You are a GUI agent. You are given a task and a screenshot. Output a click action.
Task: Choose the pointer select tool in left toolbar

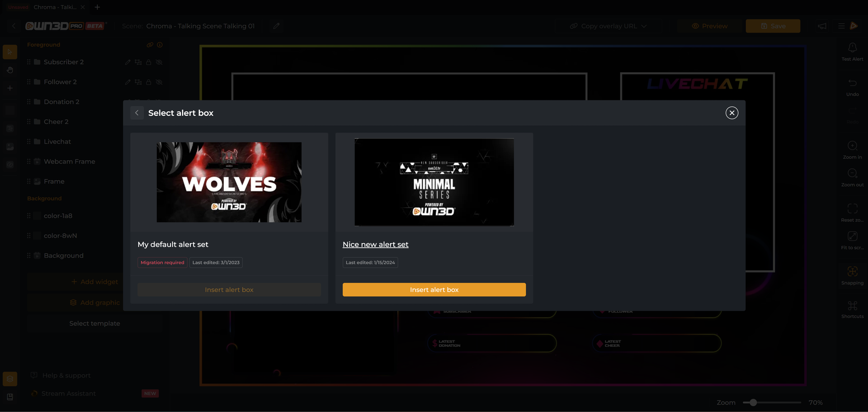click(10, 52)
